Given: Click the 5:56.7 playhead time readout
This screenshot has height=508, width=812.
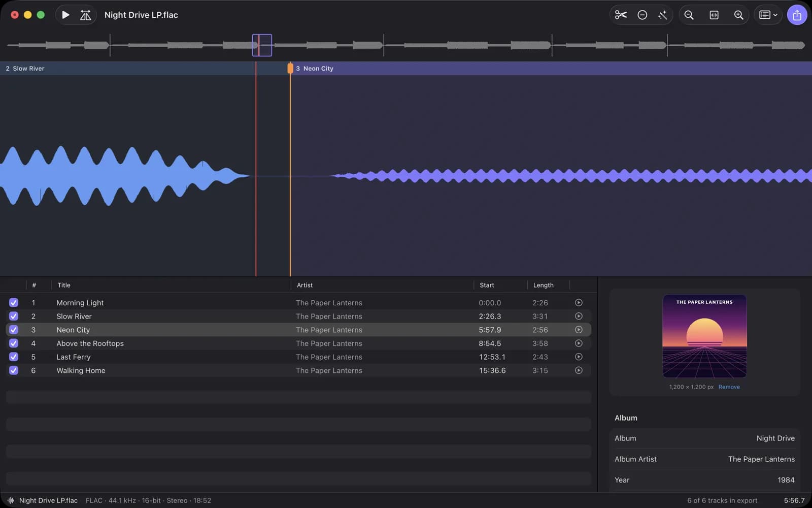Looking at the screenshot, I should coord(794,500).
